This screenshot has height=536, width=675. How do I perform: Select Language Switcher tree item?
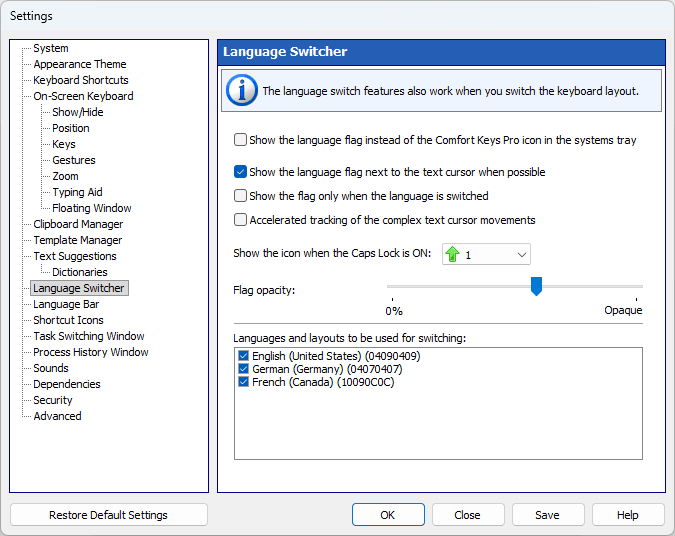click(79, 288)
